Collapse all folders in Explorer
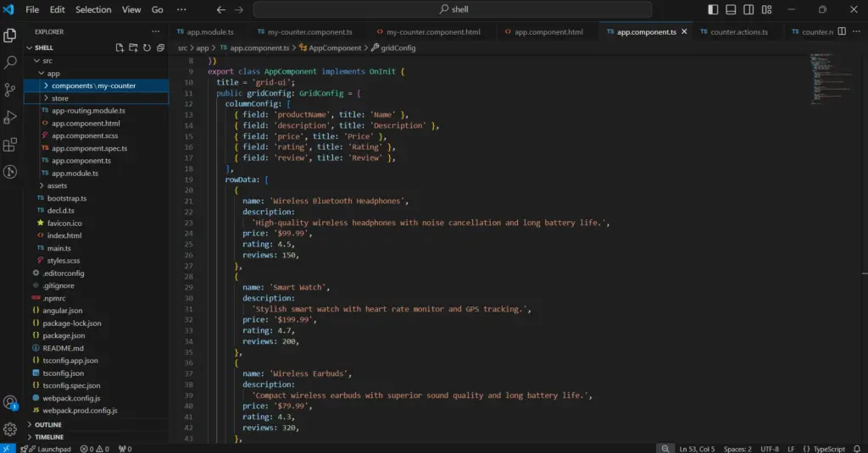This screenshot has width=868, height=453. pos(160,47)
